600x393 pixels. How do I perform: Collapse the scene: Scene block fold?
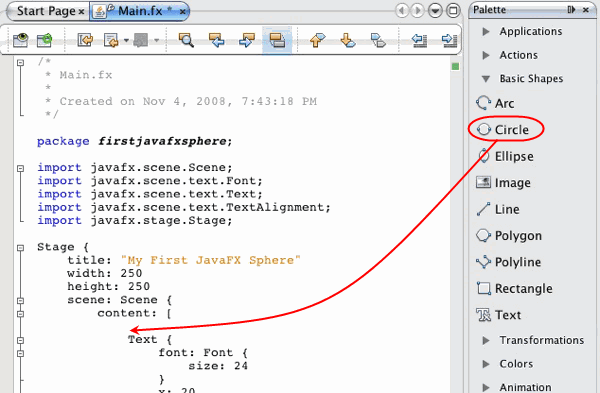tap(21, 301)
